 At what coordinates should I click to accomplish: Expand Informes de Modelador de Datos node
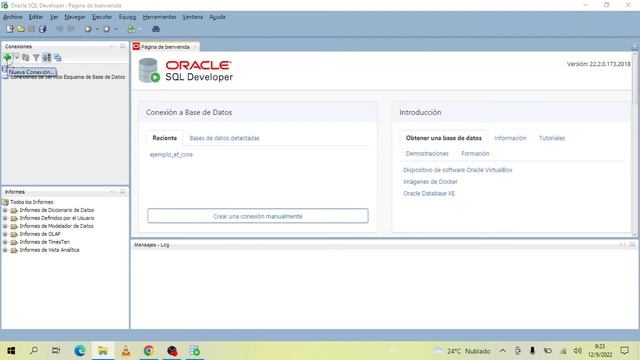5,226
